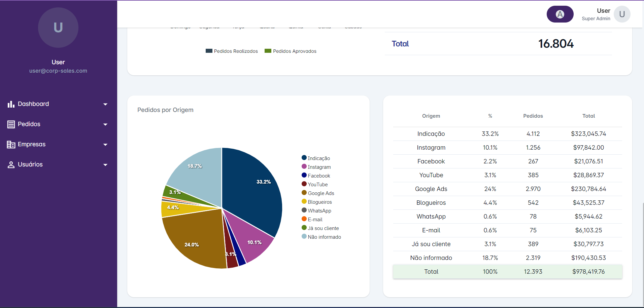Viewport: 644px width, 308px height.
Task: Expand the Usuários menu arrow
Action: coord(105,165)
